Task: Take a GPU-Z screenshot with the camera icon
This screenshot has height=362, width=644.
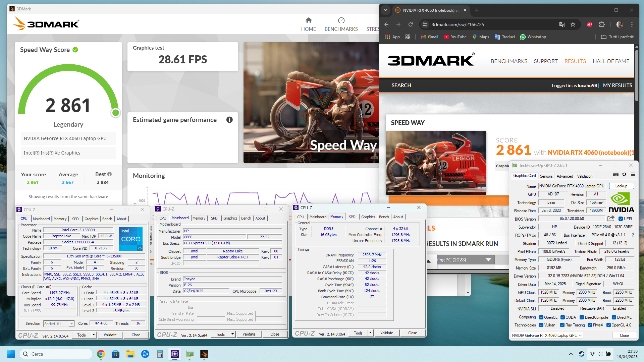Action: click(616, 174)
